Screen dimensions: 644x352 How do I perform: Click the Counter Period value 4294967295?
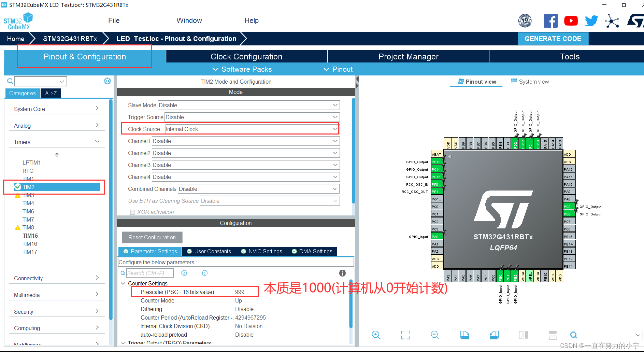click(x=250, y=318)
